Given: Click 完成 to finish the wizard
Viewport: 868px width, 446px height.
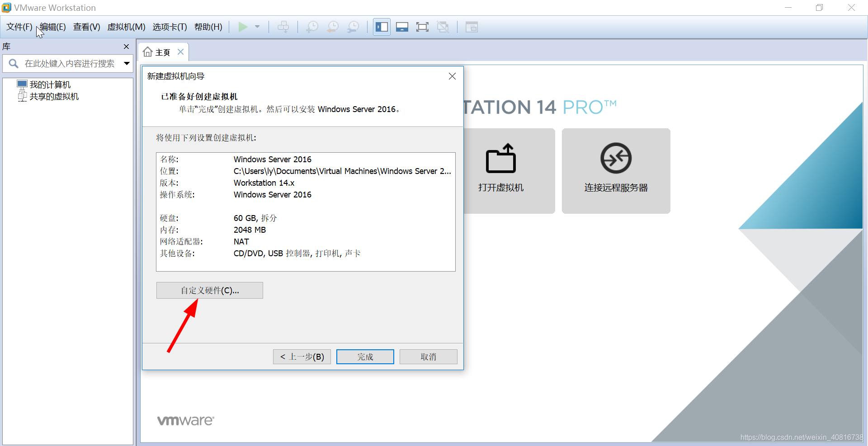Looking at the screenshot, I should pyautogui.click(x=365, y=357).
